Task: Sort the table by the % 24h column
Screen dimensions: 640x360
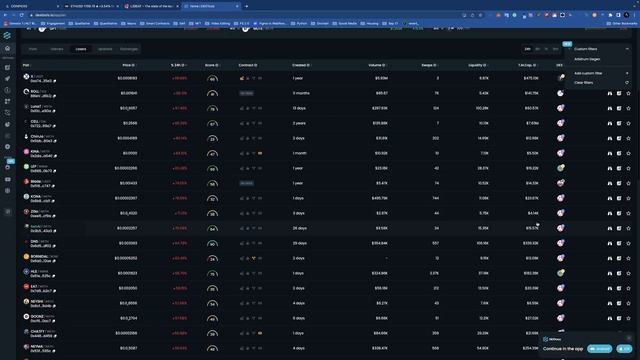Action: point(178,65)
